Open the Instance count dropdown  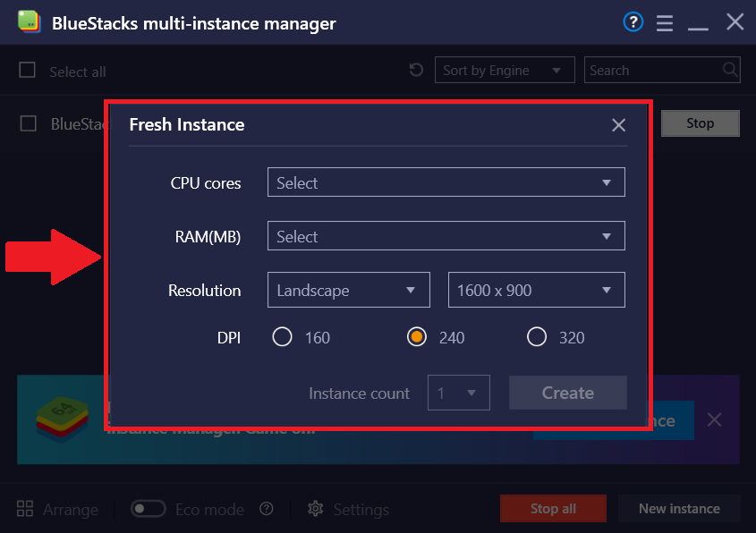coord(458,393)
